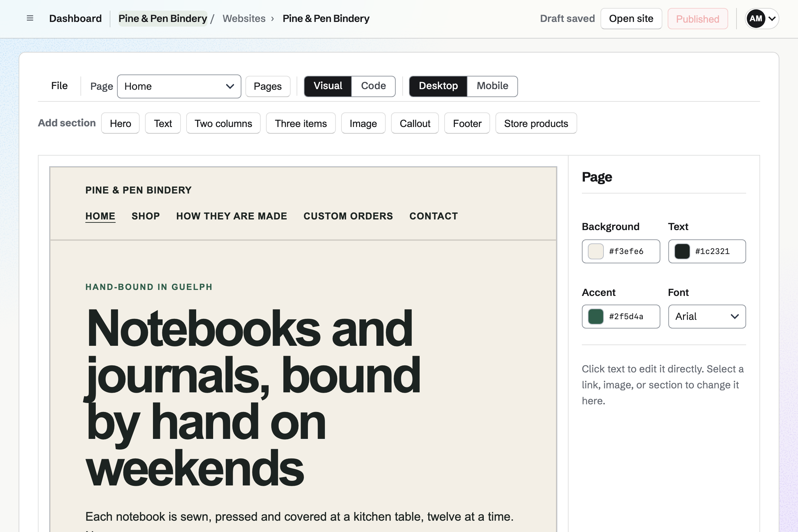Open the Websites breadcrumb
This screenshot has height=532, width=798.
click(244, 18)
